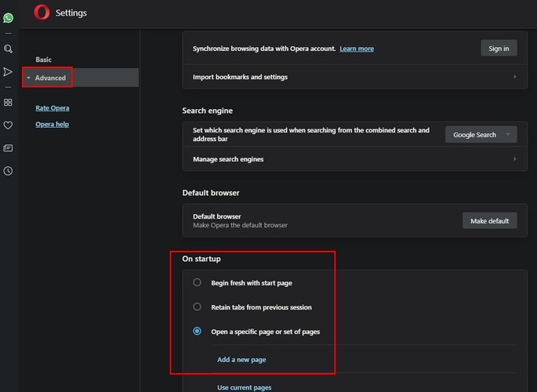537x392 pixels.
Task: Expand Manage search engines row
Action: pyautogui.click(x=354, y=159)
